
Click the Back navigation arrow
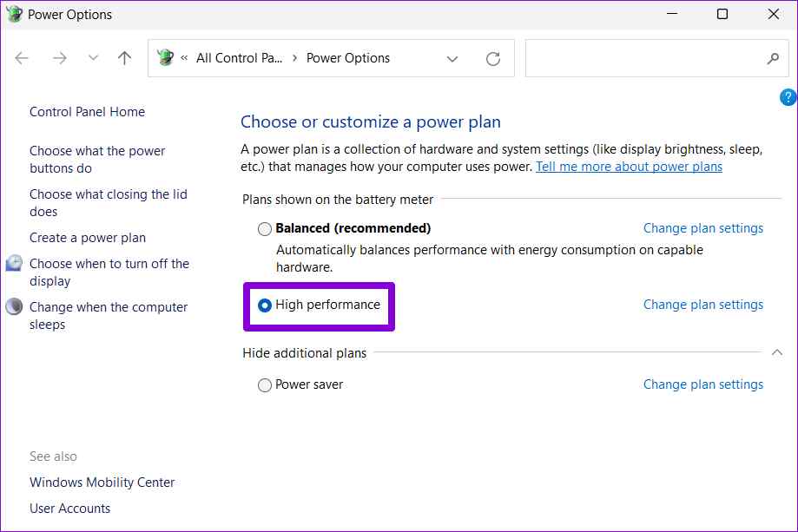[x=22, y=58]
